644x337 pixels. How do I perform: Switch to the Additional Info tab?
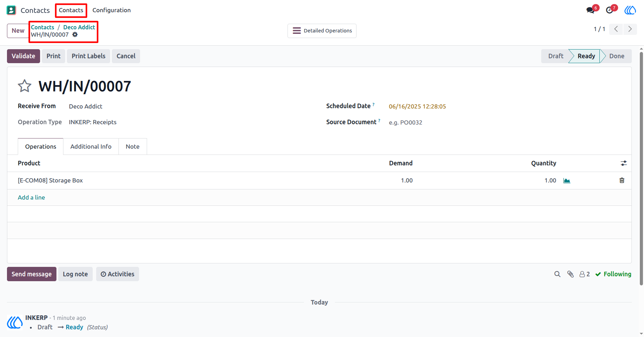91,147
